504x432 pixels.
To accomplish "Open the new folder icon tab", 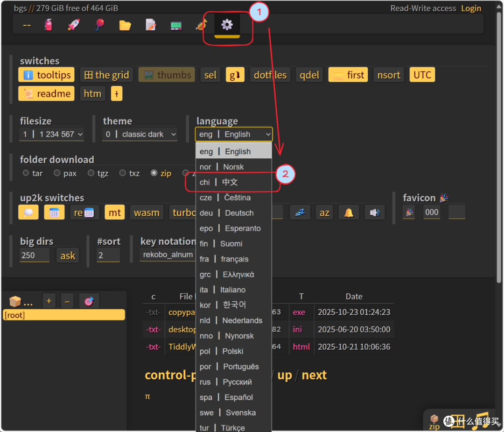I will pyautogui.click(x=125, y=25).
